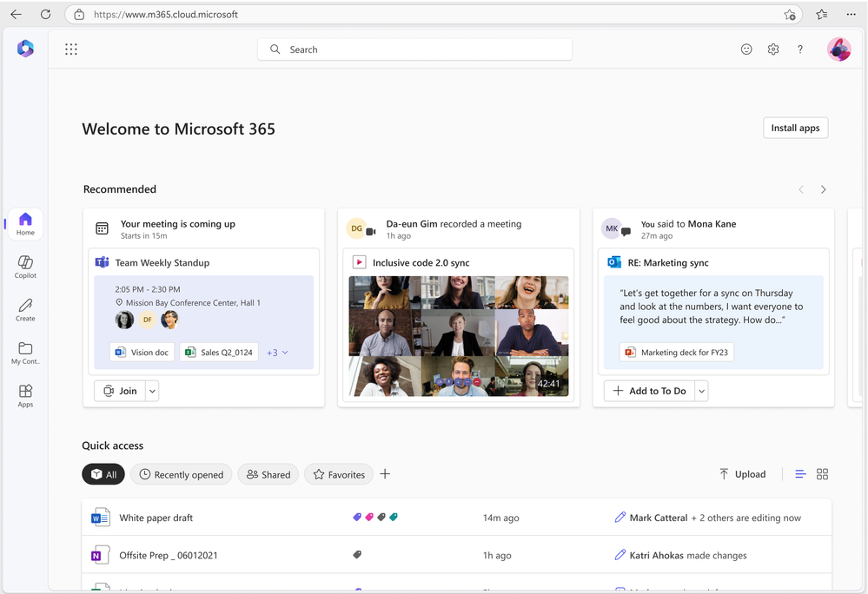Open the settings gear
The height and width of the screenshot is (594, 868).
(773, 49)
